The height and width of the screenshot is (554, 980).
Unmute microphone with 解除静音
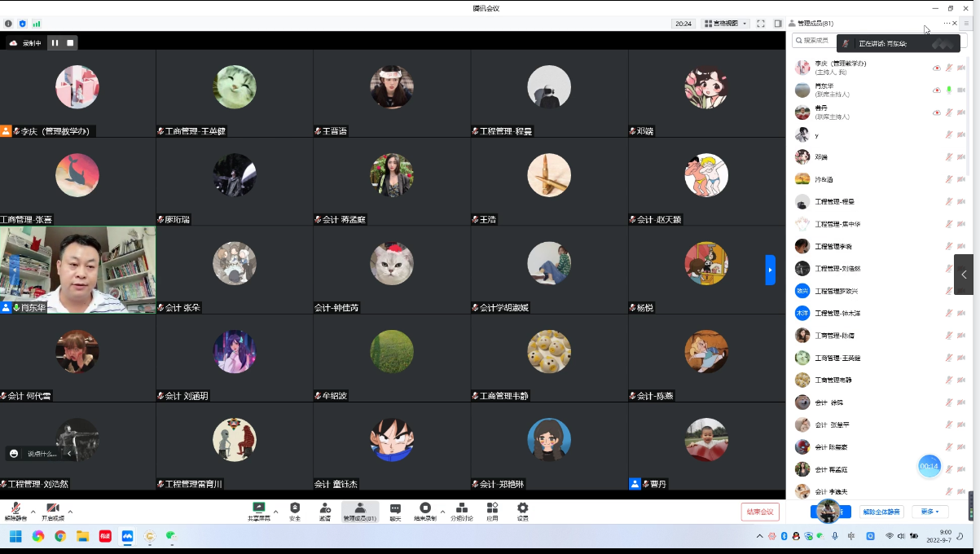(15, 511)
